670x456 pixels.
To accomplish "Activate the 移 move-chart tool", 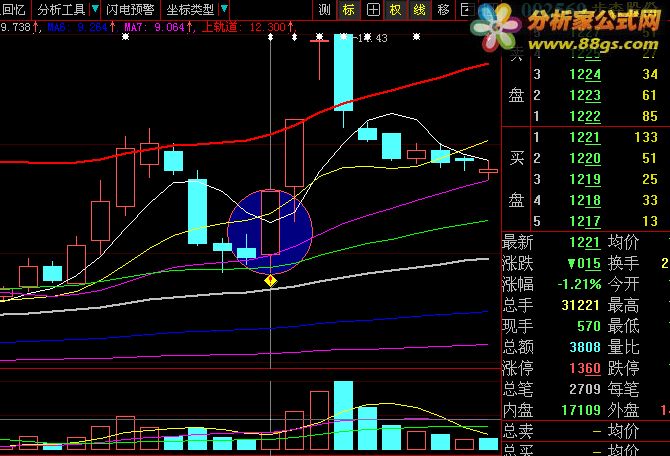I will pyautogui.click(x=444, y=9).
